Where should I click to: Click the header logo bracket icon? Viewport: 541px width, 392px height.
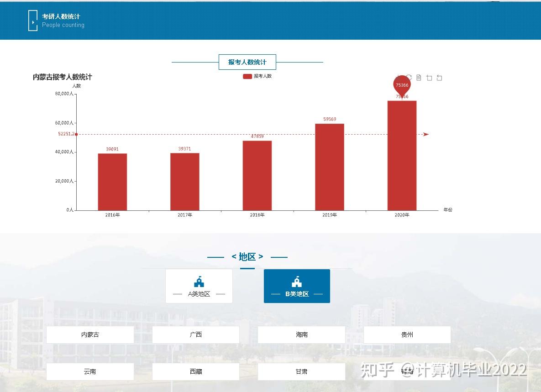(33, 21)
